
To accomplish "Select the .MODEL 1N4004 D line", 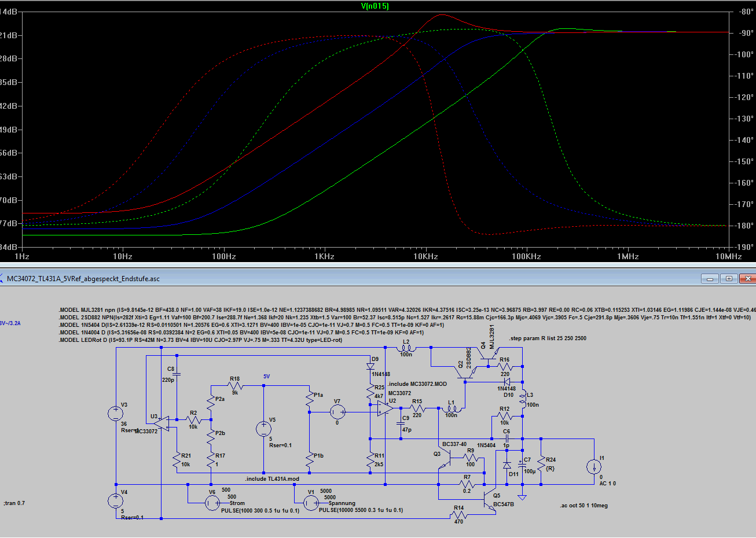I will click(x=241, y=333).
